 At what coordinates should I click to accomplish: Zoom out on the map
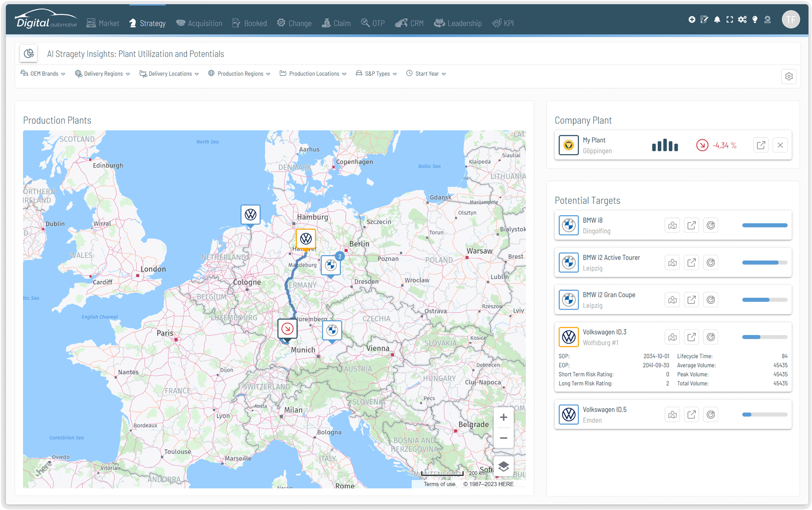click(503, 438)
